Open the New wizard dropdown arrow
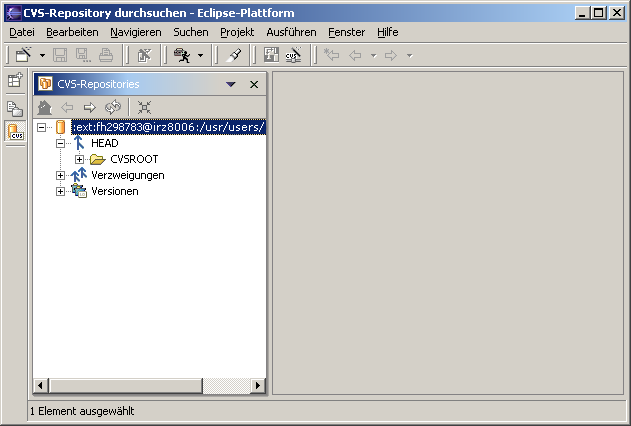This screenshot has height=426, width=631. click(x=42, y=56)
